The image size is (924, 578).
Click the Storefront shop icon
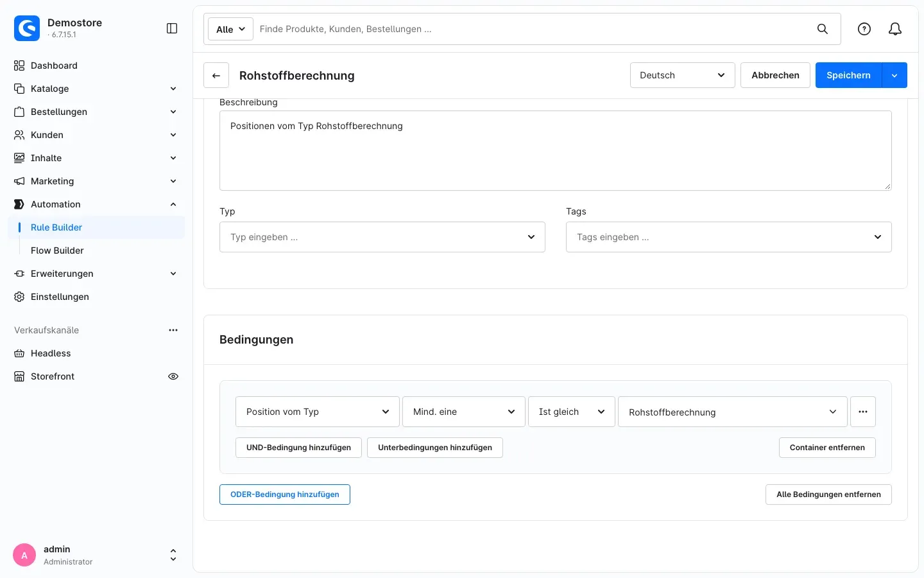pyautogui.click(x=19, y=376)
